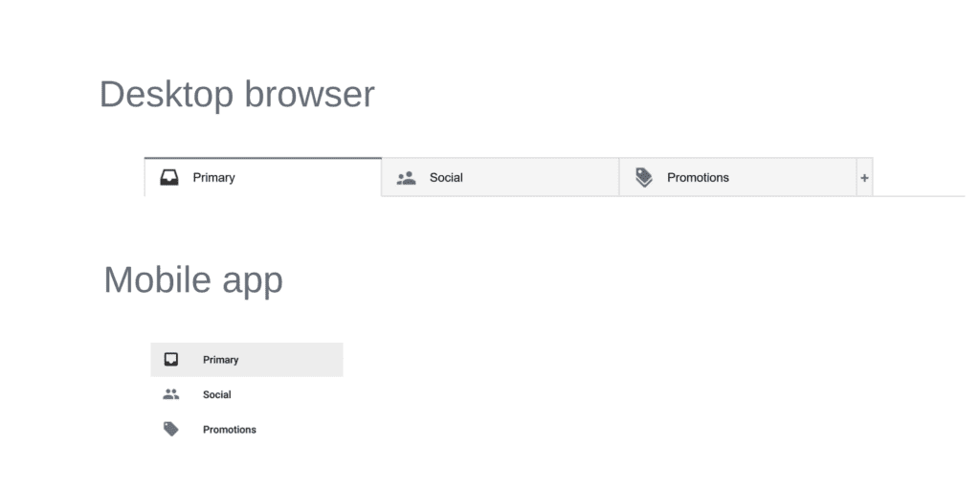Switch to the desktop Primary tab label
Image resolution: width=980 pixels, height=490 pixels.
coord(213,177)
